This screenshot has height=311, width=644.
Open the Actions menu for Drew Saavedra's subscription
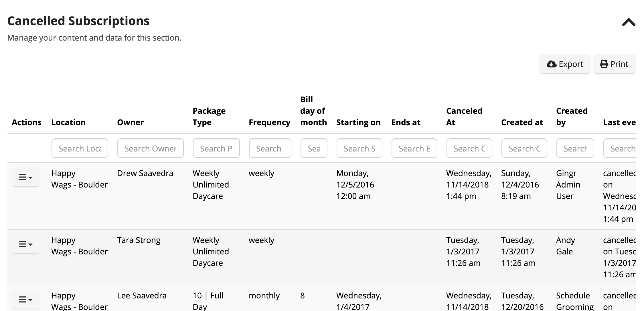26,177
